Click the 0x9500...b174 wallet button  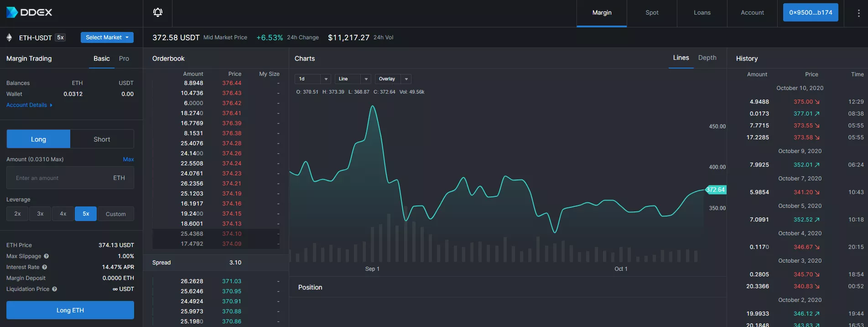pos(811,12)
